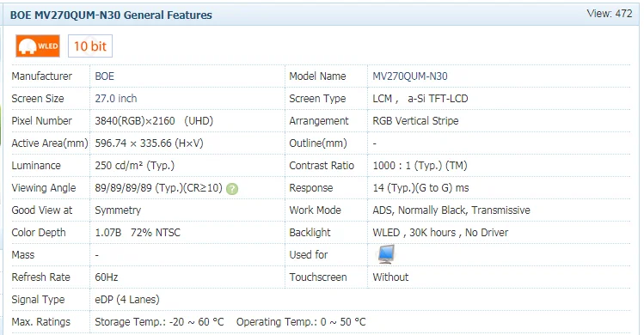Click the Contrast Ratio label
This screenshot has height=335, width=644.
pos(322,166)
